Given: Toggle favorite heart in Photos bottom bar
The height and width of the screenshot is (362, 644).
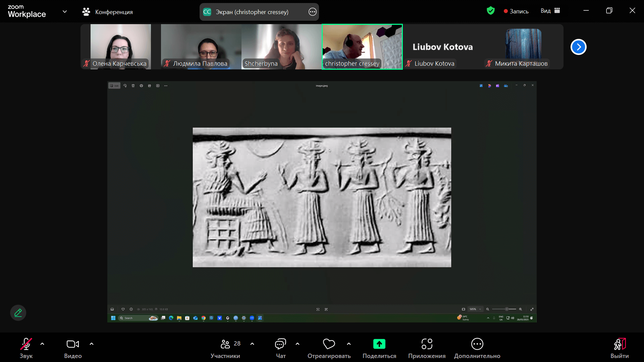Looking at the screenshot, I should coord(123,309).
